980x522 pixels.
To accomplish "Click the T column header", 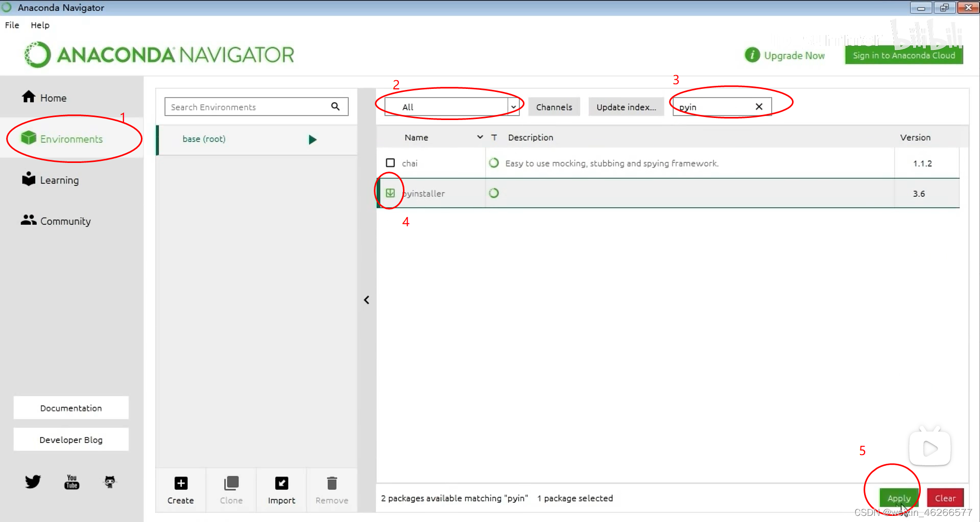I will (494, 137).
